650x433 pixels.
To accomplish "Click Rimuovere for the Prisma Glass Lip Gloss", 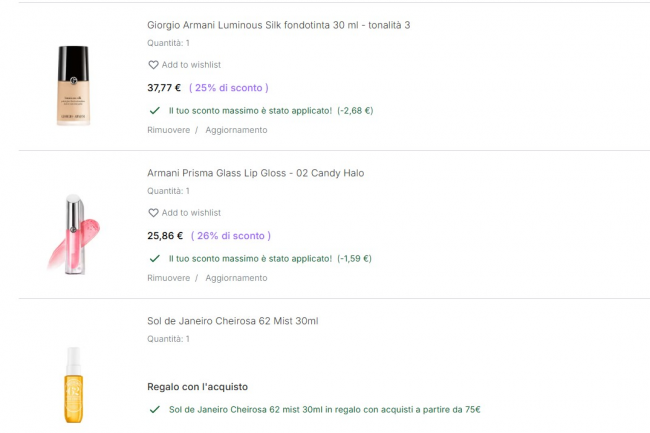I will click(x=168, y=278).
